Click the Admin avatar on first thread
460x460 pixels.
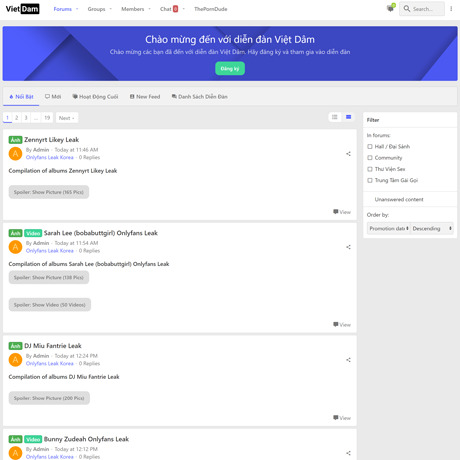pyautogui.click(x=15, y=154)
